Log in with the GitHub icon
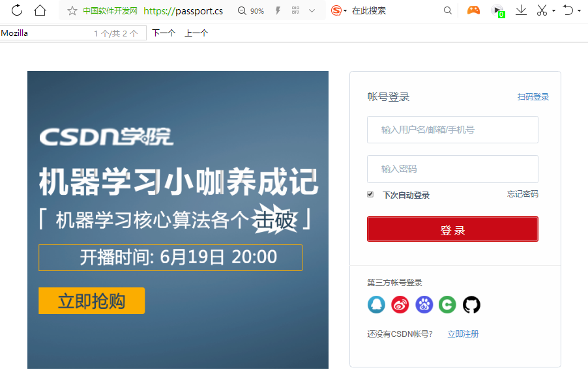588x387 pixels. point(471,304)
